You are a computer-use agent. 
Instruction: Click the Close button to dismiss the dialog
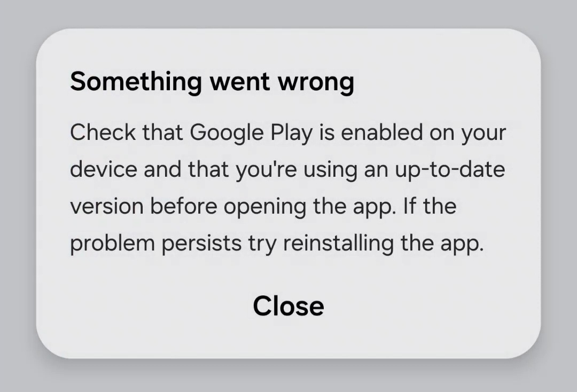tap(288, 305)
